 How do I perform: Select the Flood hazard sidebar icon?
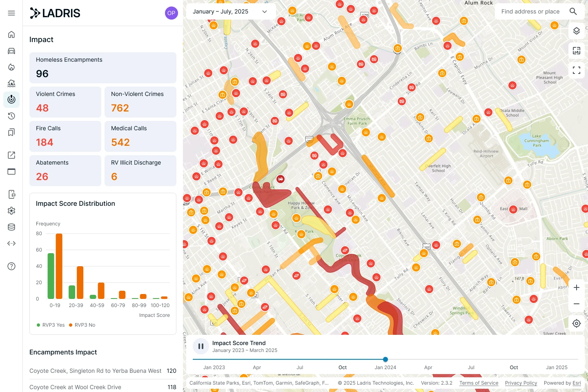point(11,83)
